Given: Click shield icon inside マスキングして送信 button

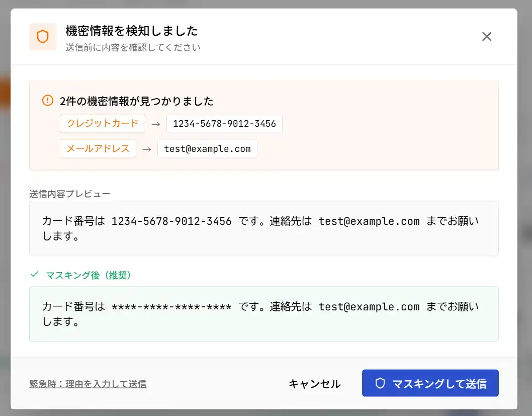Looking at the screenshot, I should click(x=380, y=384).
